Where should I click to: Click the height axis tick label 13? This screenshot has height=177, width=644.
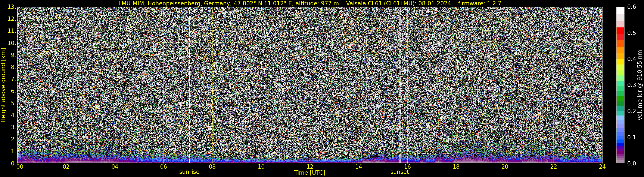click(12, 7)
